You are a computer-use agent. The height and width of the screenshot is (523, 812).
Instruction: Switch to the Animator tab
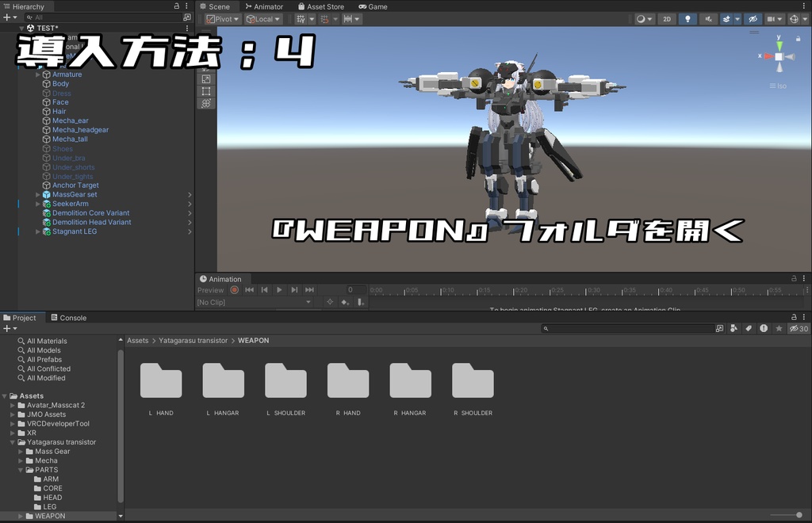264,6
